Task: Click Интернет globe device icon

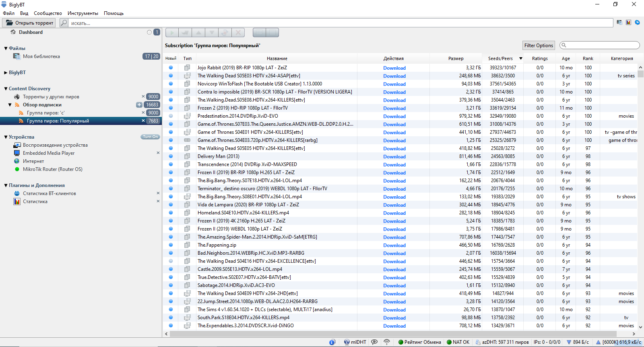Action: tap(17, 161)
